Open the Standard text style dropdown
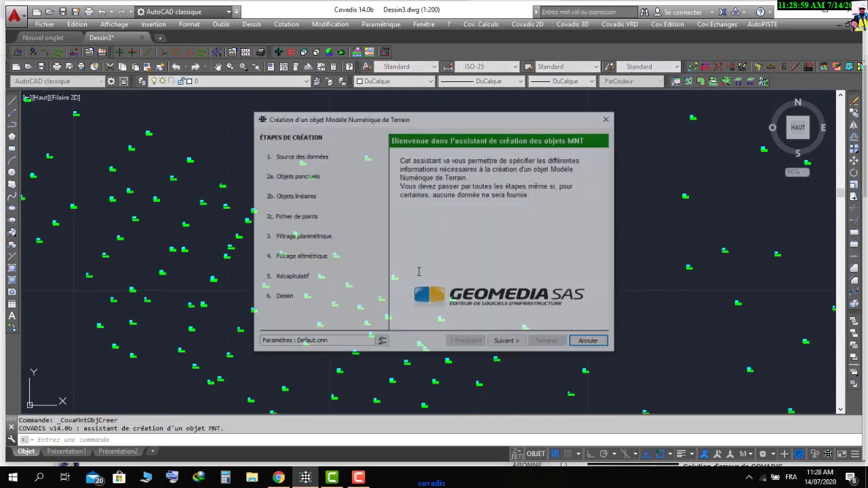This screenshot has height=488, width=868. [406, 66]
